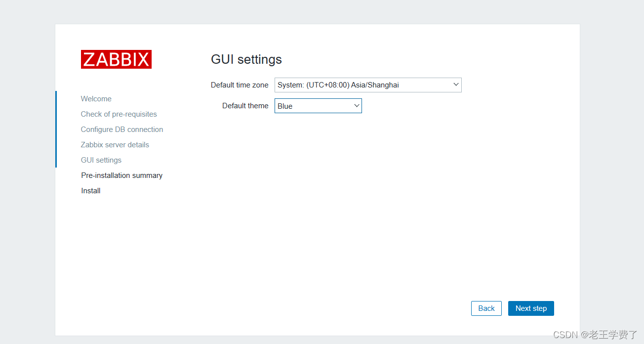This screenshot has height=344, width=644.
Task: Select Check of pre-requisites step
Action: [119, 114]
